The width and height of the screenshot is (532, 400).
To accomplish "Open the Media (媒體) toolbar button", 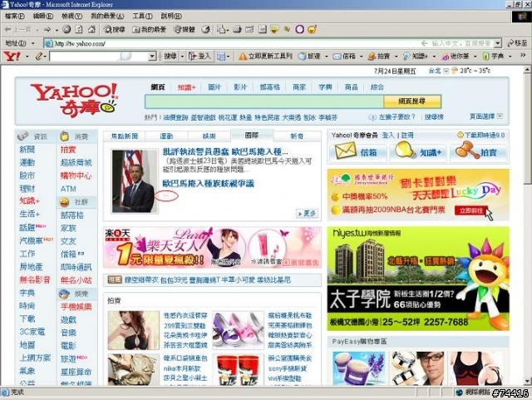I will [x=185, y=30].
